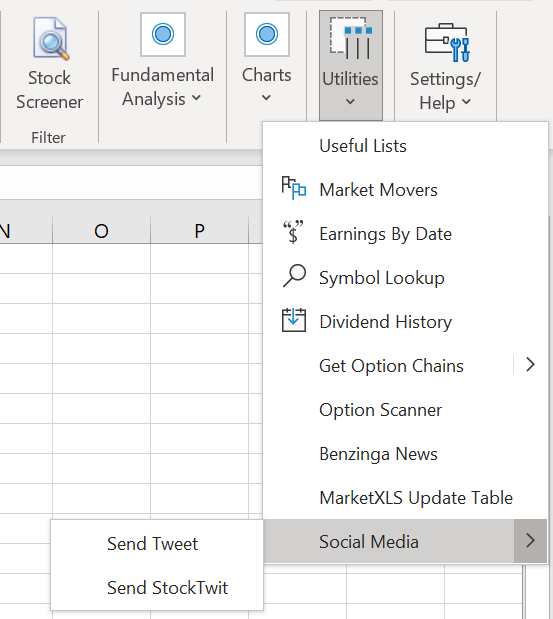Image resolution: width=553 pixels, height=619 pixels.
Task: Open the Stock Screener tool
Action: (x=49, y=65)
